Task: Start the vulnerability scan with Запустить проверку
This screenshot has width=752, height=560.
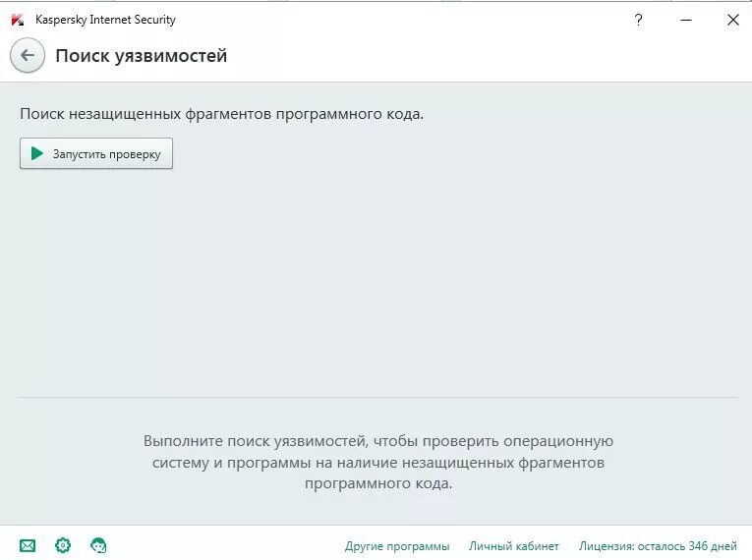Action: [96, 153]
